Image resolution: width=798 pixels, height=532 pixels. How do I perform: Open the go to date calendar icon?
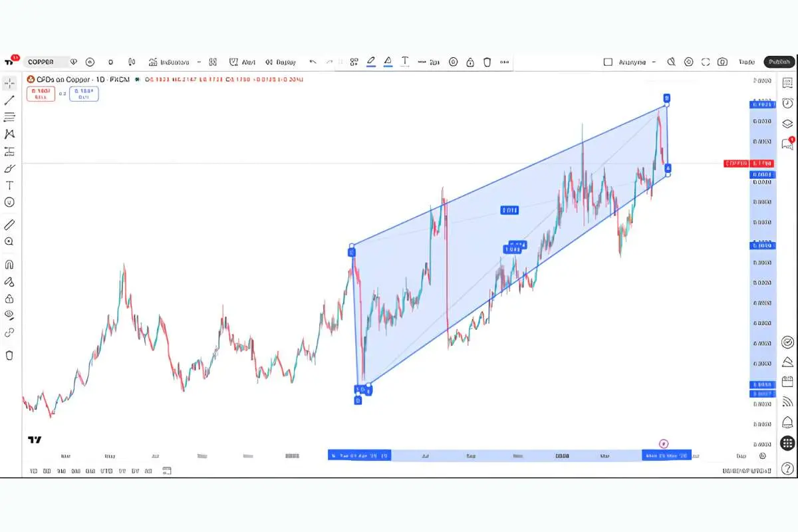point(166,471)
